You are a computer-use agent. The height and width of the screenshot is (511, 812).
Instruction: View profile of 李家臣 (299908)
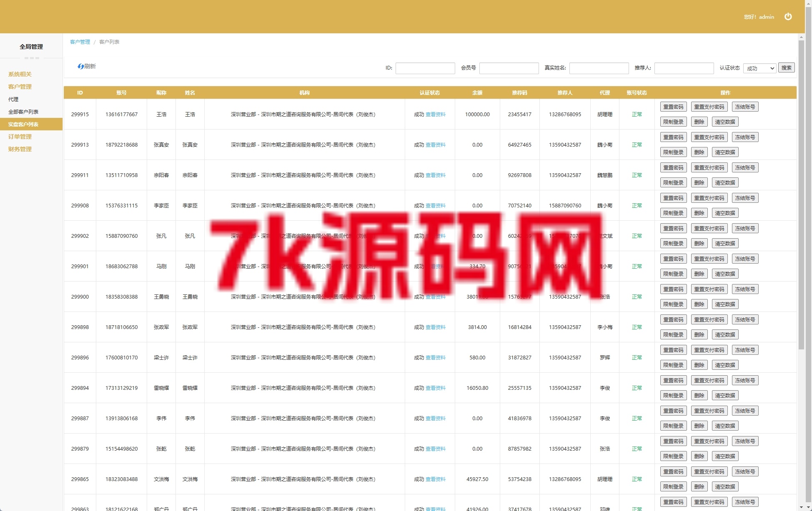click(x=435, y=205)
